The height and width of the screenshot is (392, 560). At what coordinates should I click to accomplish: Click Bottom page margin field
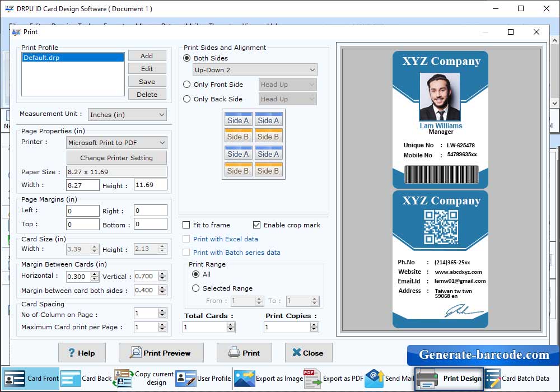click(150, 224)
